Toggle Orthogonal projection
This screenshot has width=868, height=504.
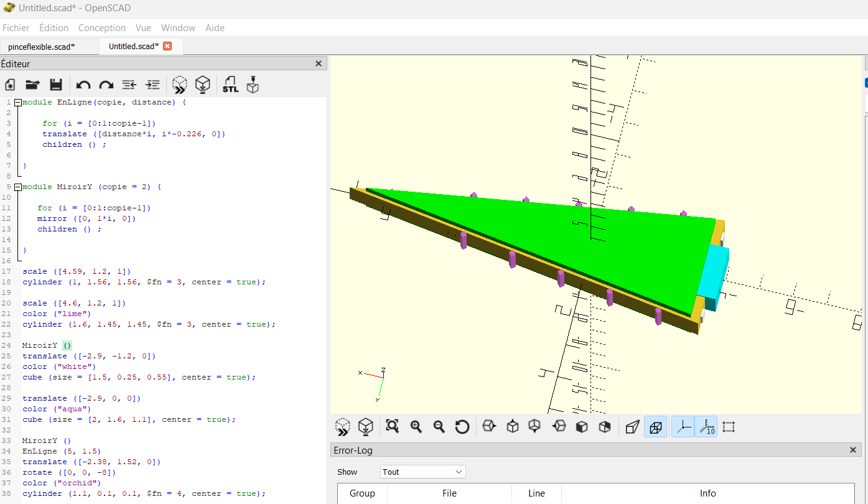point(655,426)
